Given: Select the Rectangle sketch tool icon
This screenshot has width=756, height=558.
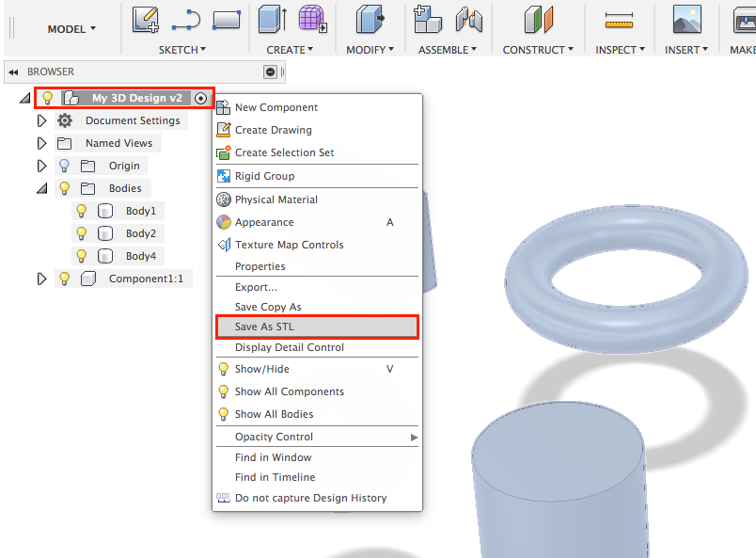Looking at the screenshot, I should pos(226,19).
